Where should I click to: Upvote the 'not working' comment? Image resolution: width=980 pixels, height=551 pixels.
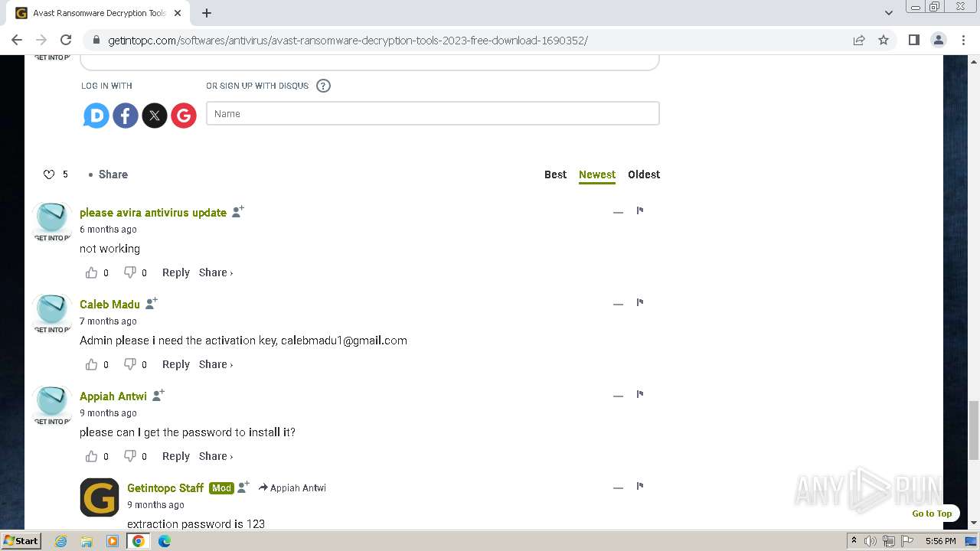92,272
